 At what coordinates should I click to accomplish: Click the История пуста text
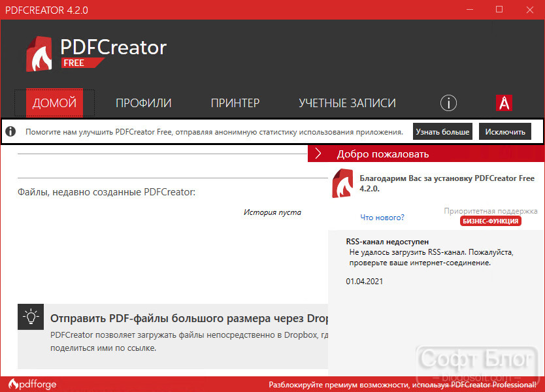pos(272,212)
